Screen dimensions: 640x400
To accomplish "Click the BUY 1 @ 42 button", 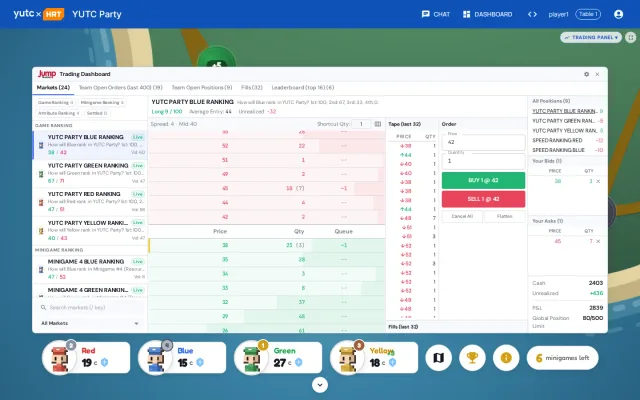I will point(483,180).
